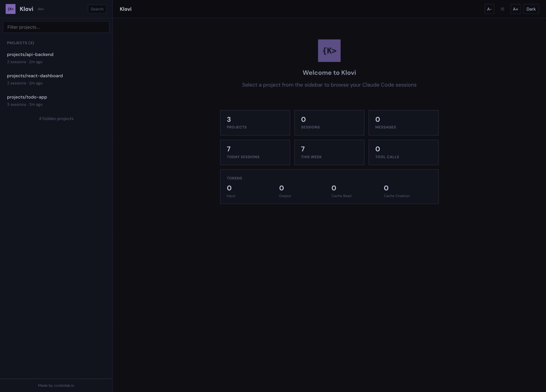Click the Messages stat card
Viewport: 546px width, 392px height.
[x=404, y=123]
